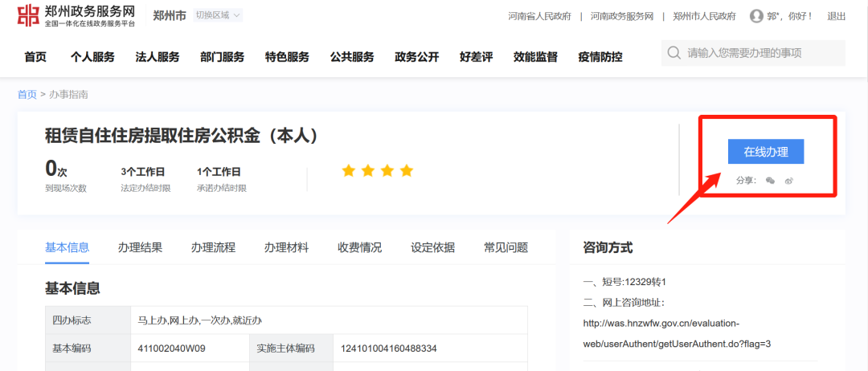Click the fourth rating star

(406, 170)
